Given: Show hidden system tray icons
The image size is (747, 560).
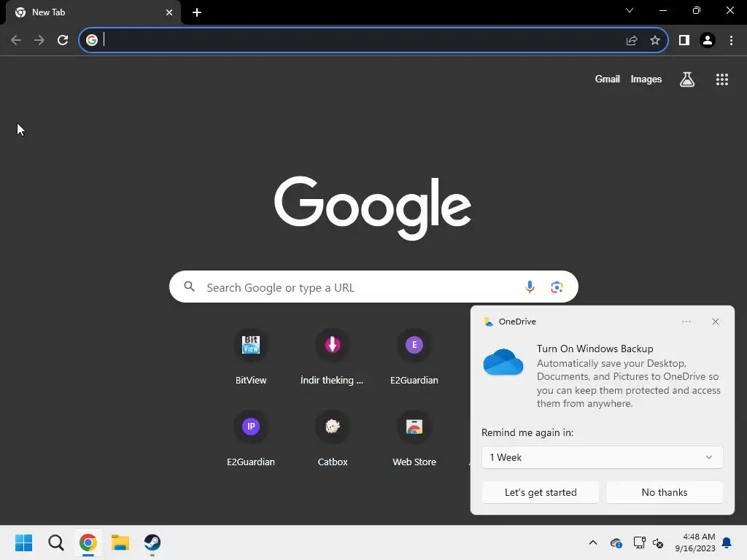Looking at the screenshot, I should pyautogui.click(x=593, y=542).
